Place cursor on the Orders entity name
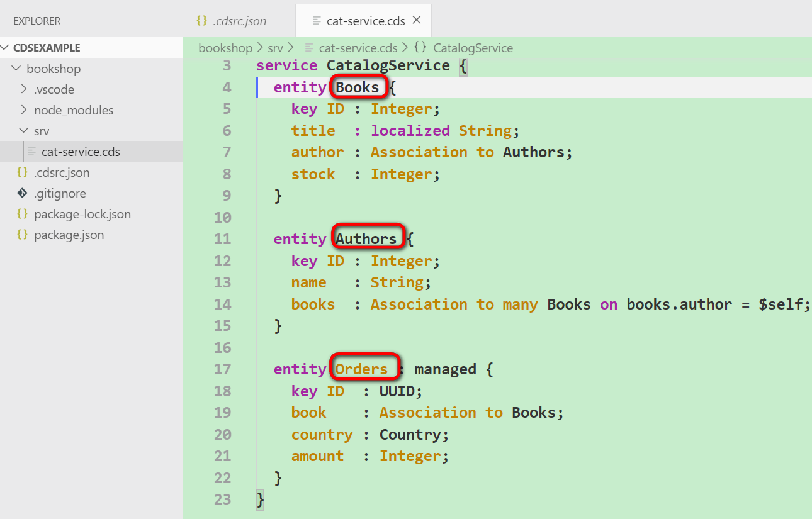 coord(361,369)
